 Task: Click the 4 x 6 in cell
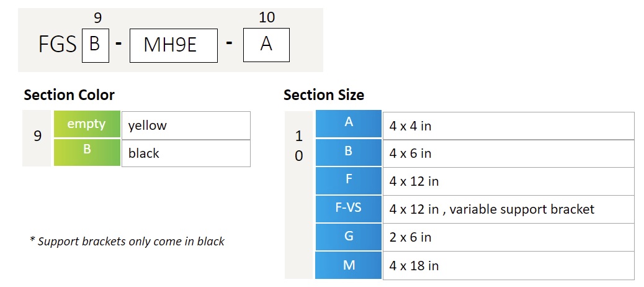[x=509, y=154]
